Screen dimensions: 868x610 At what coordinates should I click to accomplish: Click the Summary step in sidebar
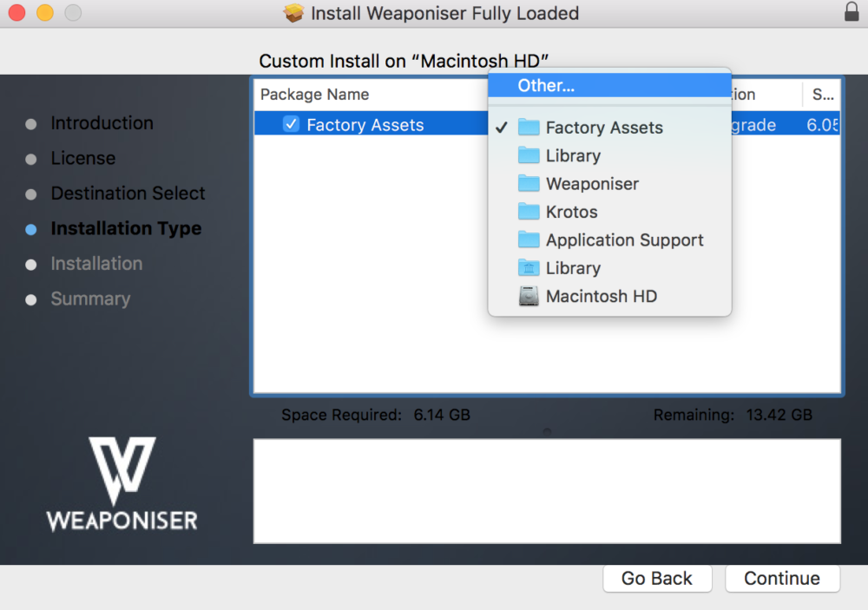pyautogui.click(x=91, y=298)
